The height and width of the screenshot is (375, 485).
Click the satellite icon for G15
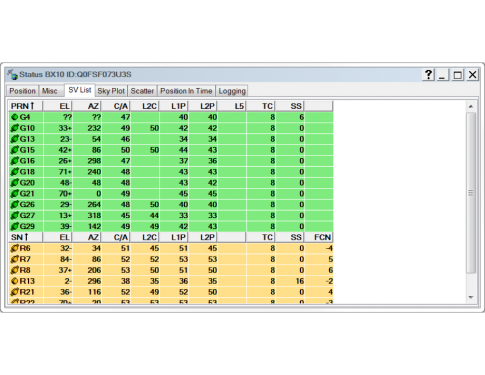pyautogui.click(x=15, y=150)
